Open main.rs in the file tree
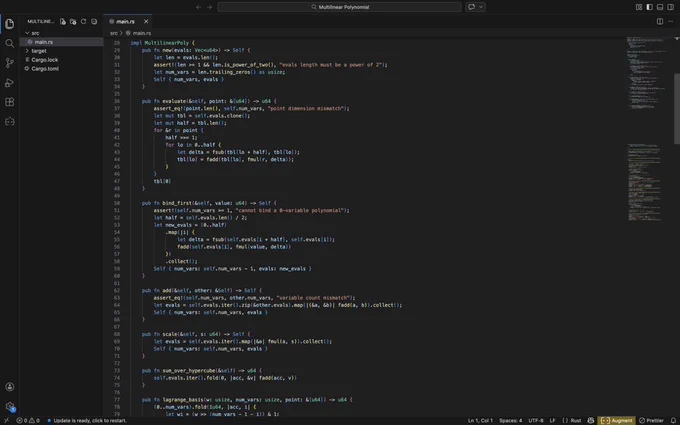This screenshot has width=680, height=425. (43, 42)
